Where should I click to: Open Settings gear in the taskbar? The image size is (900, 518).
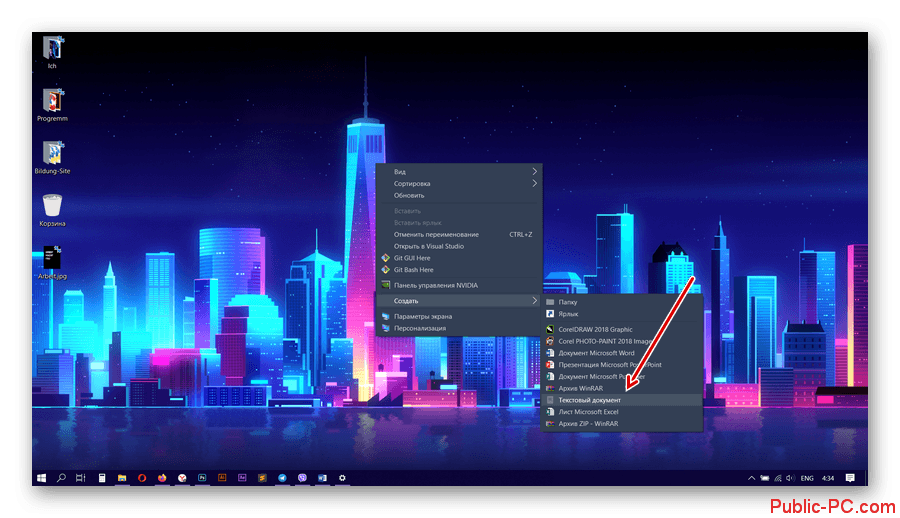tap(342, 479)
